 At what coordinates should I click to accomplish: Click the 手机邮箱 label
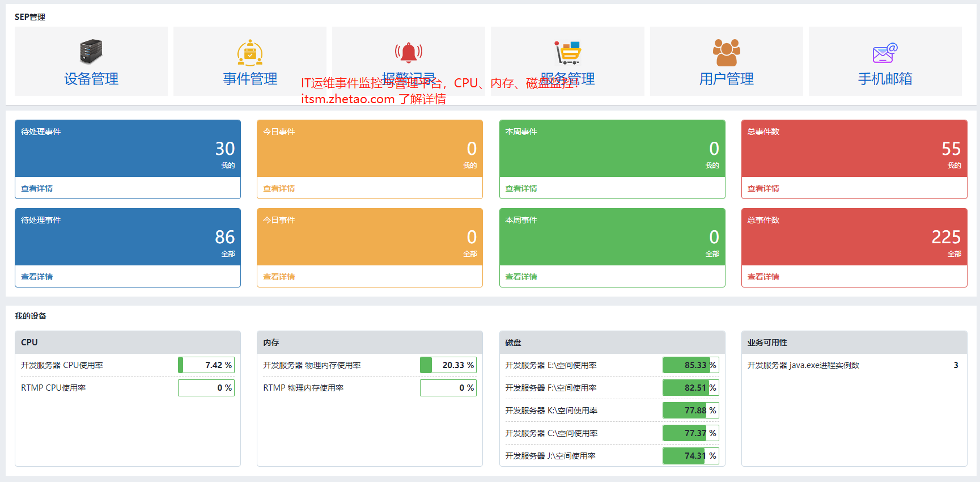point(885,79)
